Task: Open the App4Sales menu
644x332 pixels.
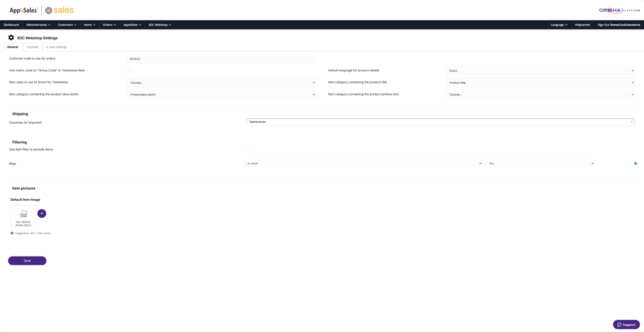Action: (x=132, y=25)
